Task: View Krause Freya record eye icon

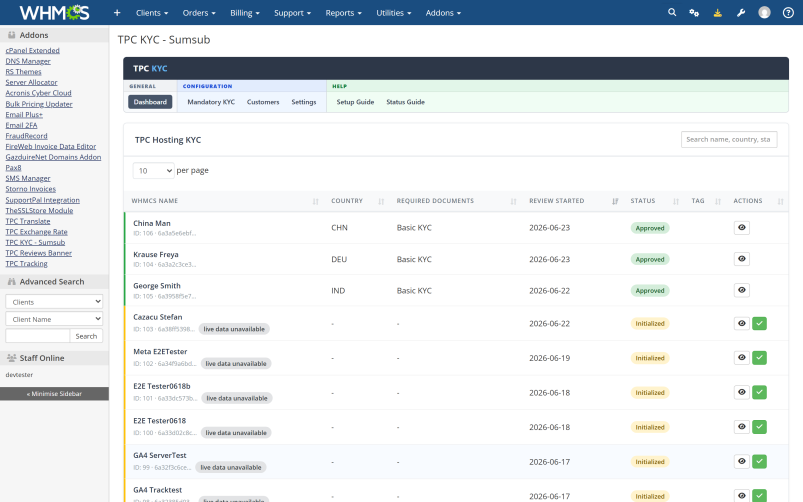Action: (x=742, y=259)
